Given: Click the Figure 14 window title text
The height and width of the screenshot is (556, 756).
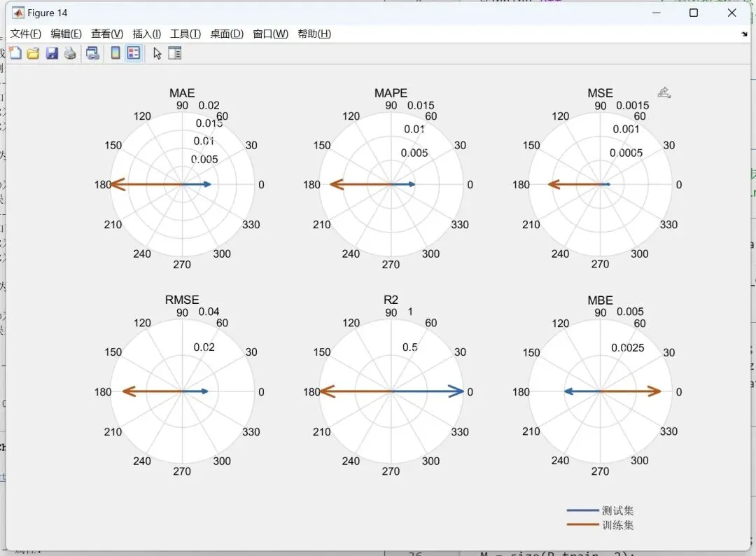Looking at the screenshot, I should [x=48, y=13].
